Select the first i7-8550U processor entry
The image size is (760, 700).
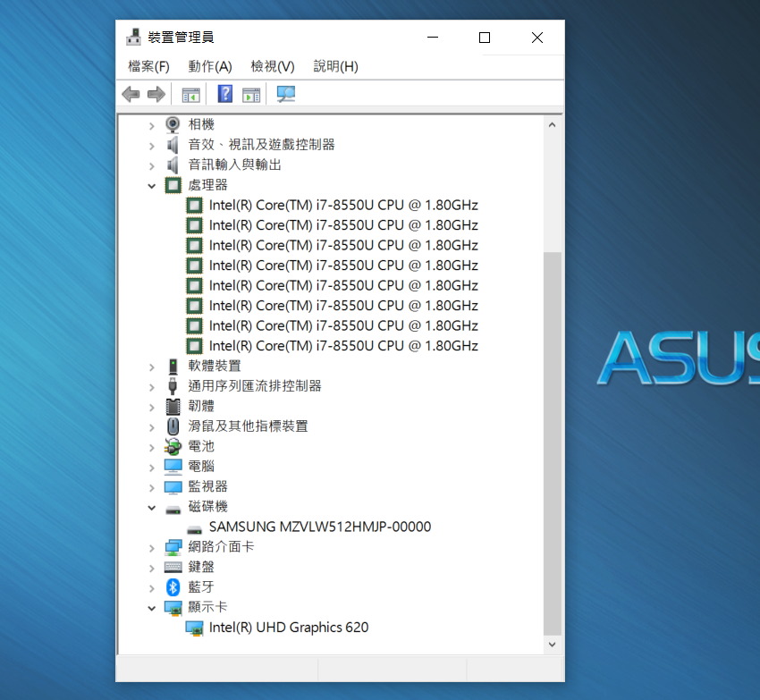(x=343, y=205)
